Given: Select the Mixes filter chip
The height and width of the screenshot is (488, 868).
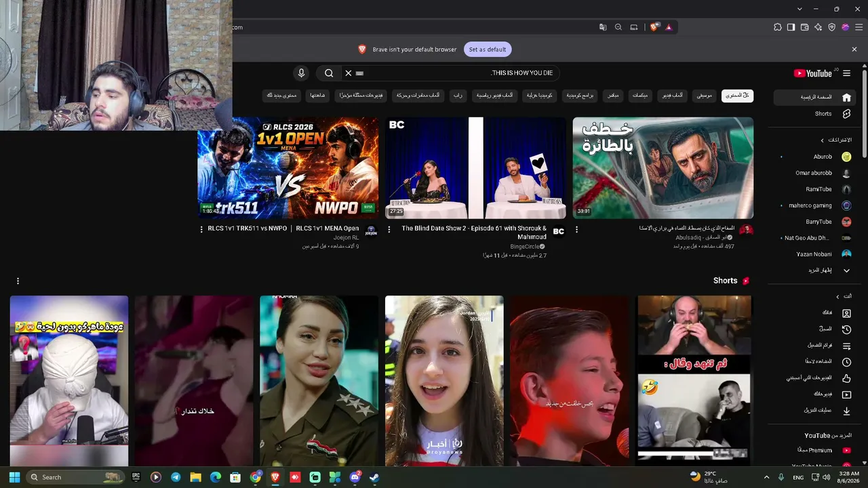Looking at the screenshot, I should click(640, 96).
